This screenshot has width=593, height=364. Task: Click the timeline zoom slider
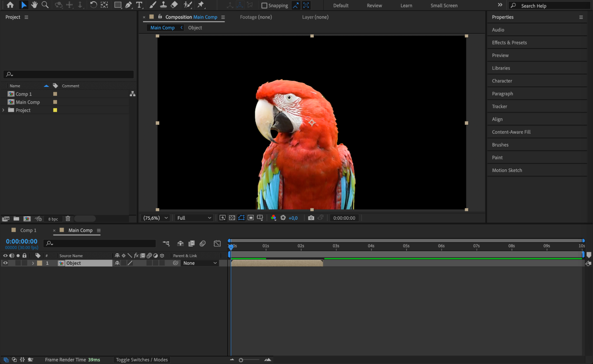241,360
